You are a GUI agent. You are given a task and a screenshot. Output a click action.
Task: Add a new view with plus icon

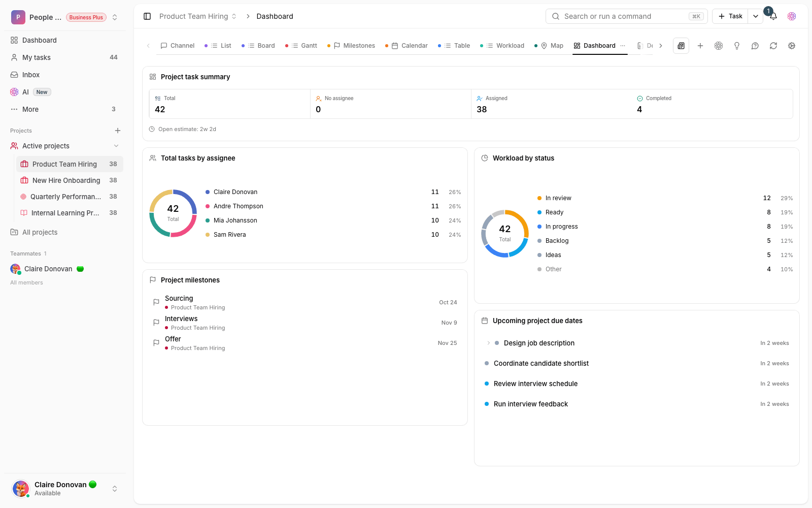tap(700, 46)
